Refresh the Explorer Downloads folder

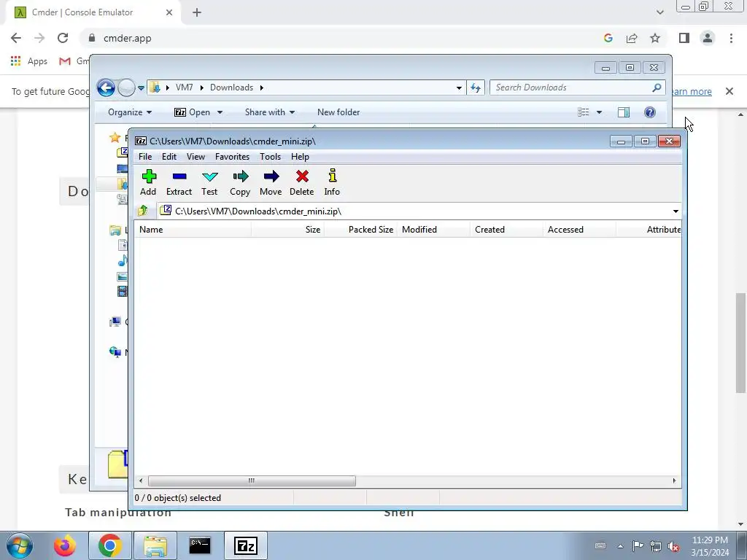476,87
